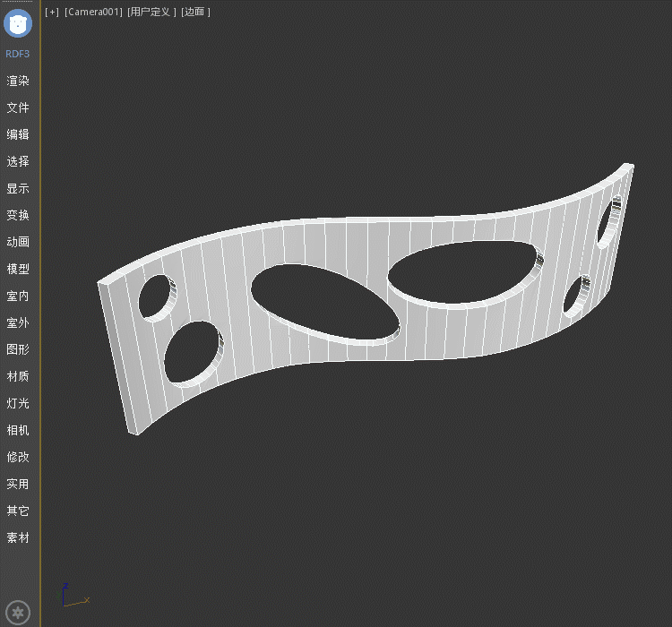The image size is (672, 627).
Task: Select the 变换 menu entry
Action: [x=18, y=215]
